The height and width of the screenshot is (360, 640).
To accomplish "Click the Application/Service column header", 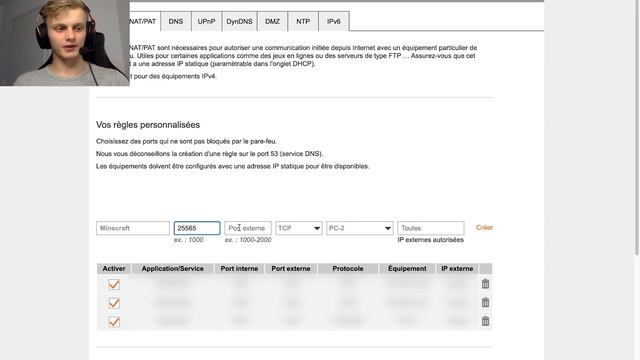I will (x=173, y=269).
